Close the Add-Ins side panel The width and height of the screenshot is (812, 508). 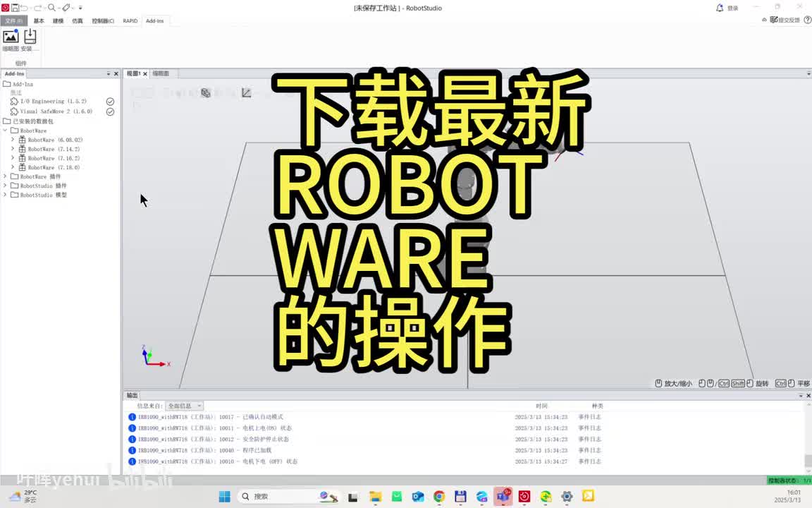click(116, 73)
